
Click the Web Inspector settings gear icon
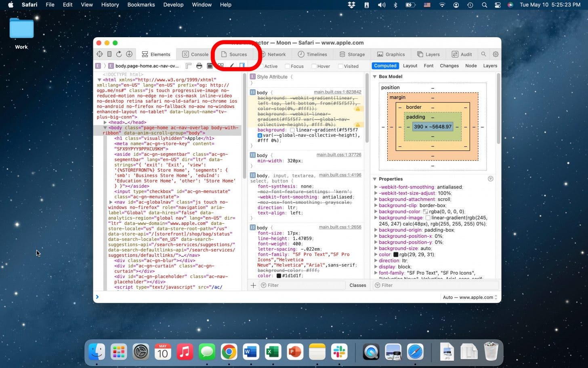[496, 54]
